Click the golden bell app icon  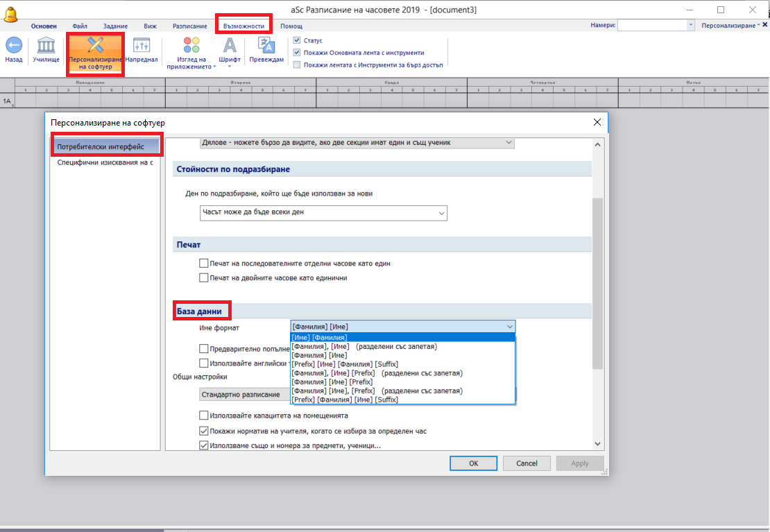(x=11, y=11)
